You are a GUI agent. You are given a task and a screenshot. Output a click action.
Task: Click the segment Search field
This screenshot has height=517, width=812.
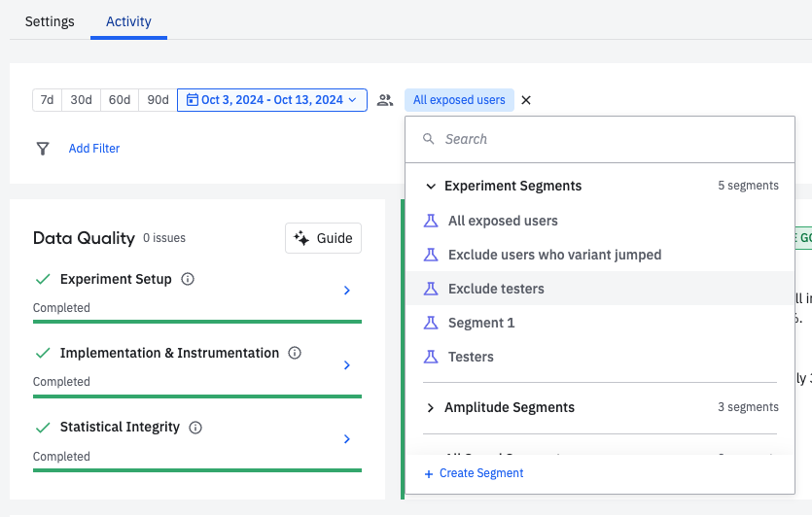(603, 139)
